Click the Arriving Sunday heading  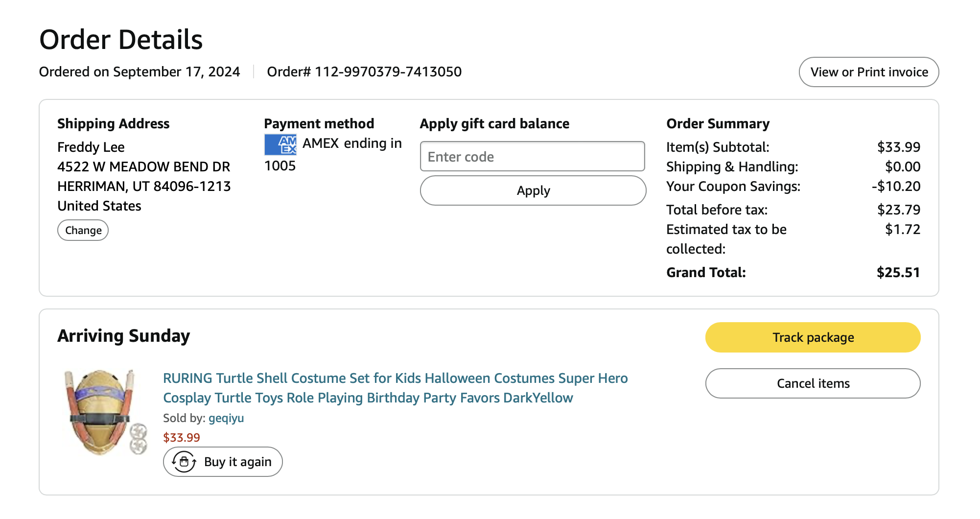point(124,336)
